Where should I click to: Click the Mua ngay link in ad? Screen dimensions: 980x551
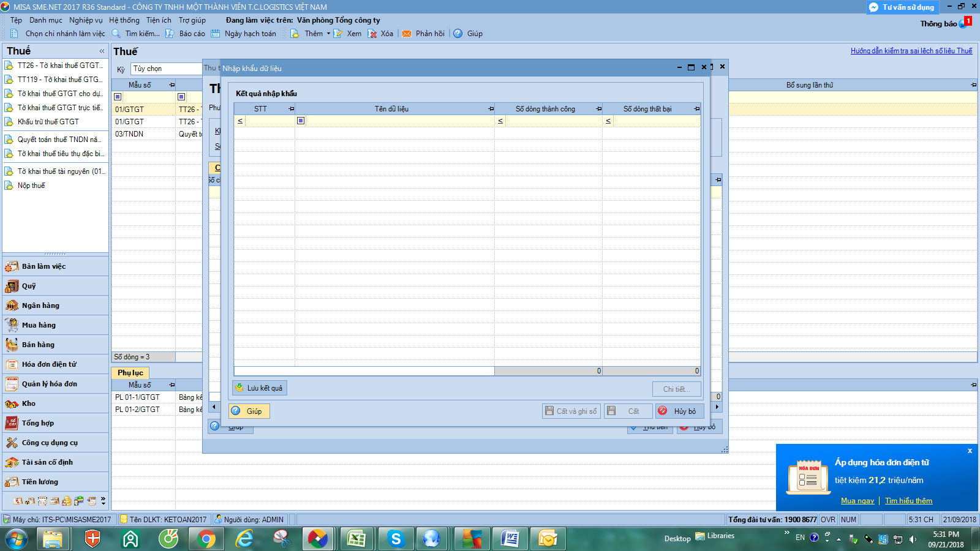pyautogui.click(x=858, y=501)
